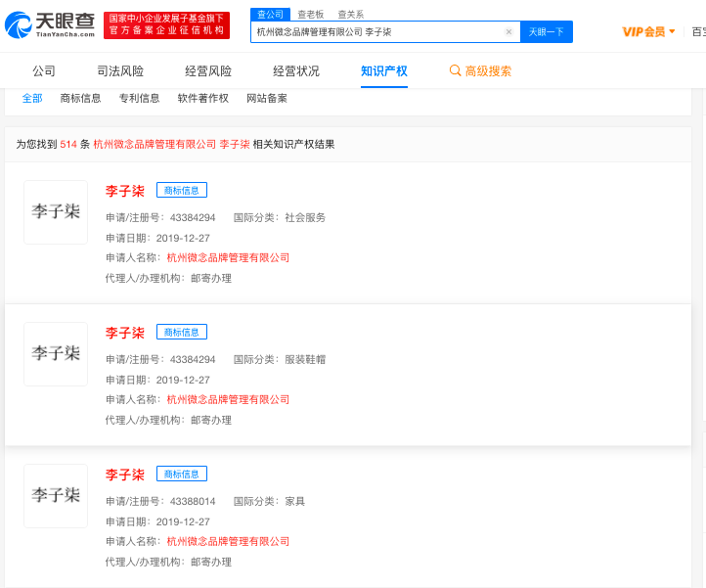Click the magnifier icon for 高级搜索

point(456,70)
